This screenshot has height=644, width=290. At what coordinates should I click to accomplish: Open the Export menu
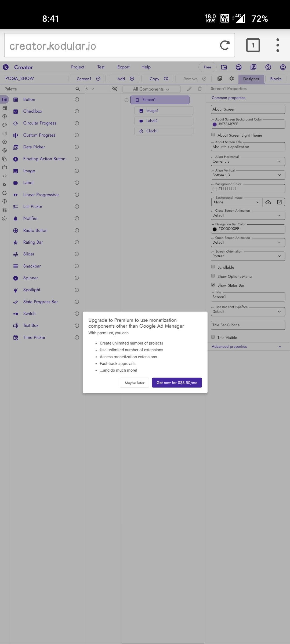click(123, 67)
